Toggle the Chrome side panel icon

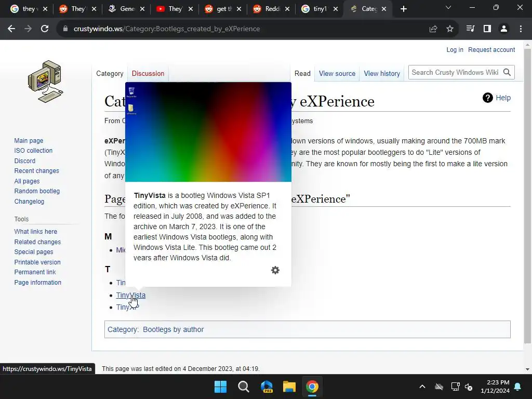487,29
